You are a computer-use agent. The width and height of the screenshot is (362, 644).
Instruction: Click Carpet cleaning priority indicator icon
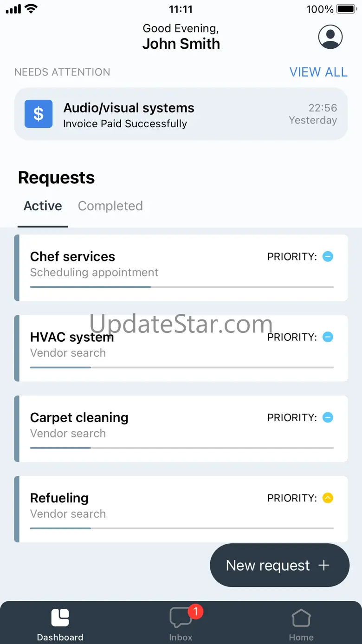[x=328, y=417]
